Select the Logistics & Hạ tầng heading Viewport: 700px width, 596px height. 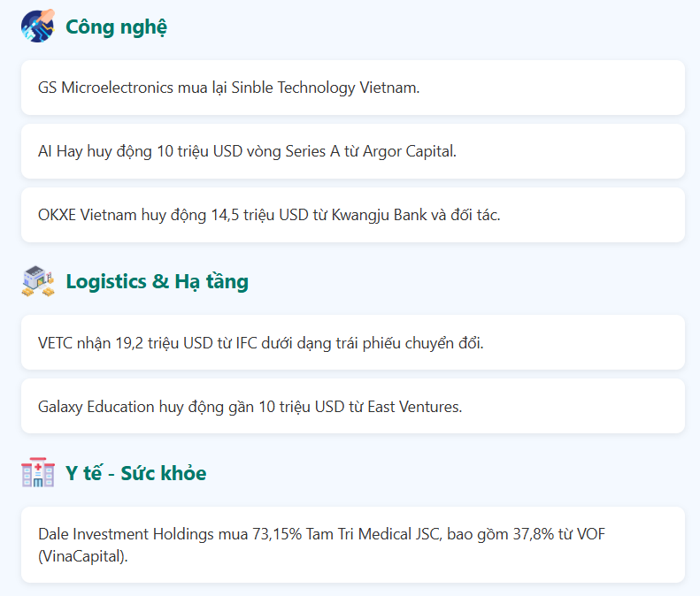(158, 281)
